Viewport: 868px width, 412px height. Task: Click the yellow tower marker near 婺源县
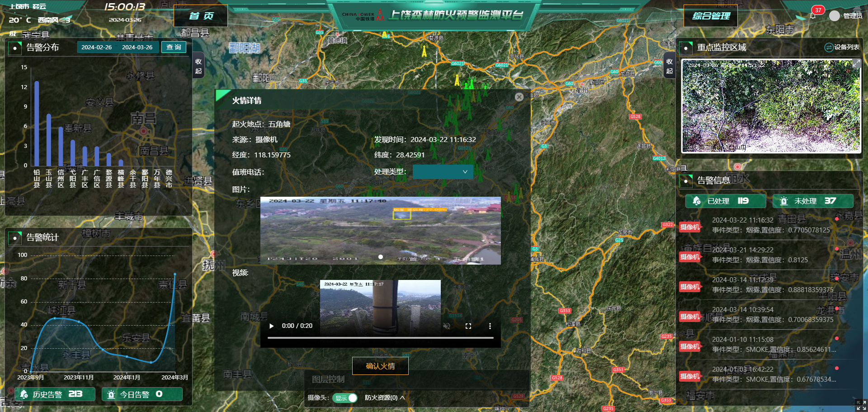click(424, 50)
